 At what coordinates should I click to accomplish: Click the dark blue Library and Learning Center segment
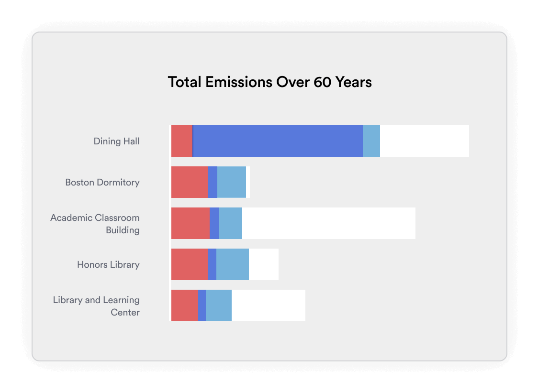coord(202,305)
